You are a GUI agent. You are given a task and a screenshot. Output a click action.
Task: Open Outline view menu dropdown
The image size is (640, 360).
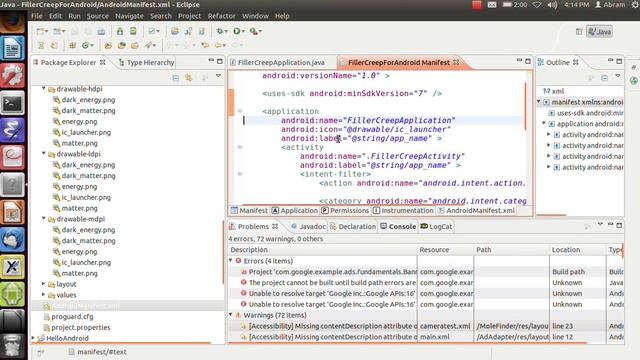pos(618,76)
